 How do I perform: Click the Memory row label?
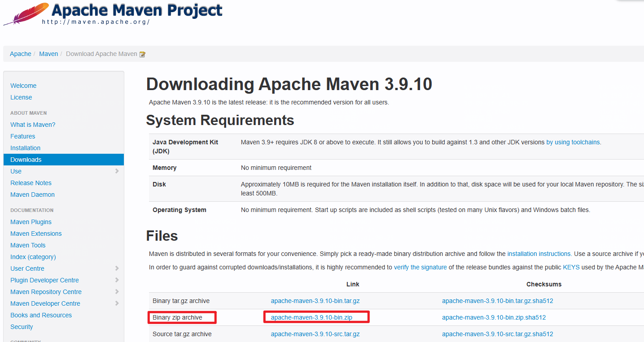[x=164, y=168]
